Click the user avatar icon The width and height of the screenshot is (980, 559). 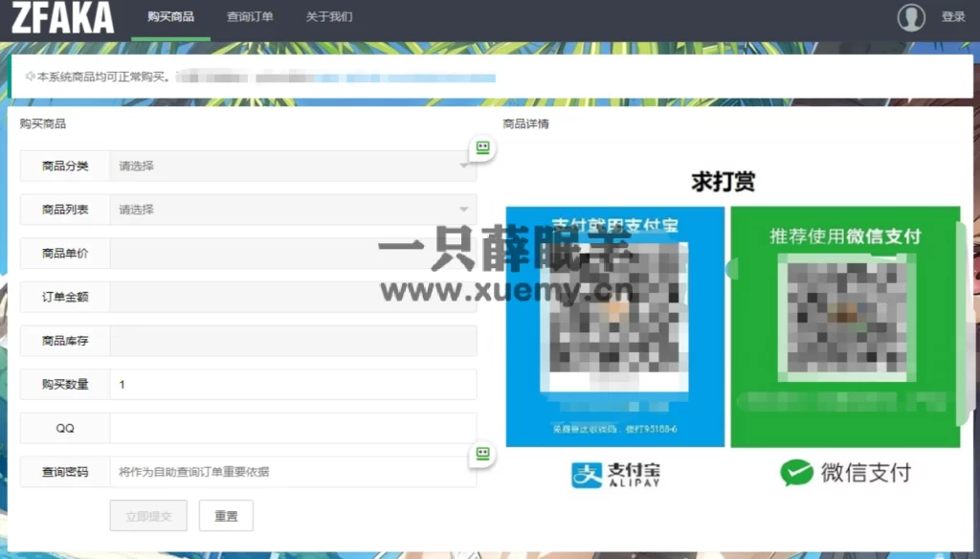point(911,17)
